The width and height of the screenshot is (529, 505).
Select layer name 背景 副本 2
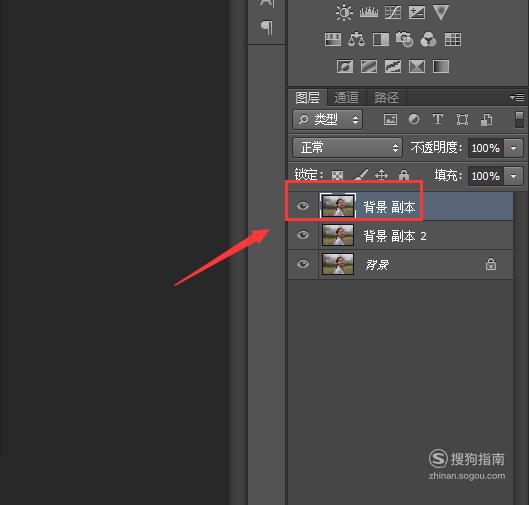[395, 236]
